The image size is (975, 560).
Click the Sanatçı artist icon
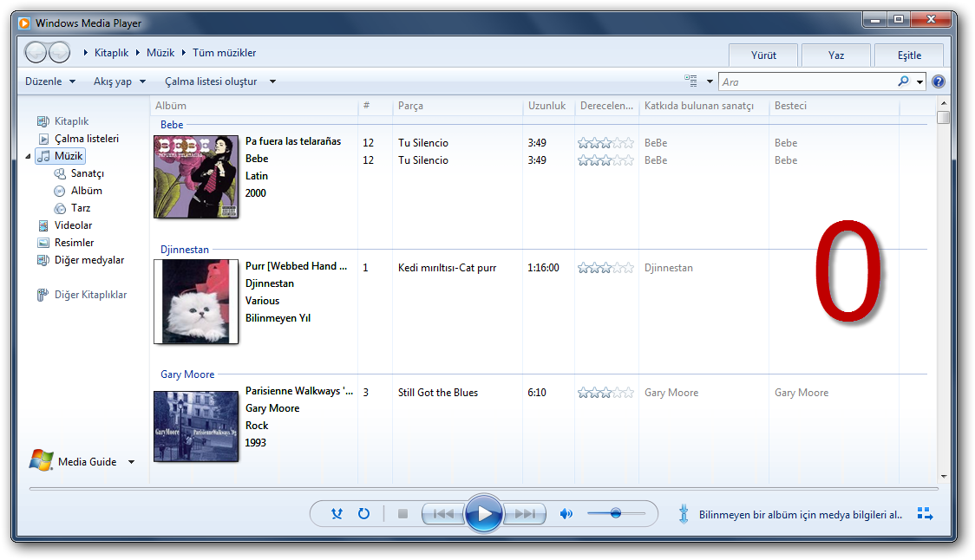[60, 173]
